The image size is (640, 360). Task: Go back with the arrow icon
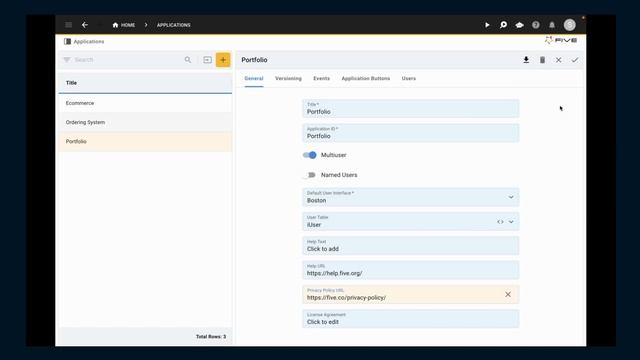[x=84, y=25]
